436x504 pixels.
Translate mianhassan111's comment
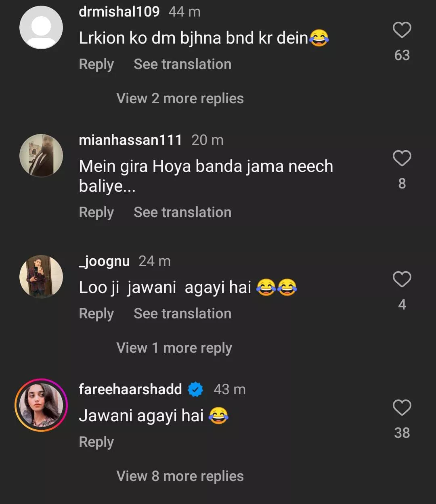(x=182, y=213)
